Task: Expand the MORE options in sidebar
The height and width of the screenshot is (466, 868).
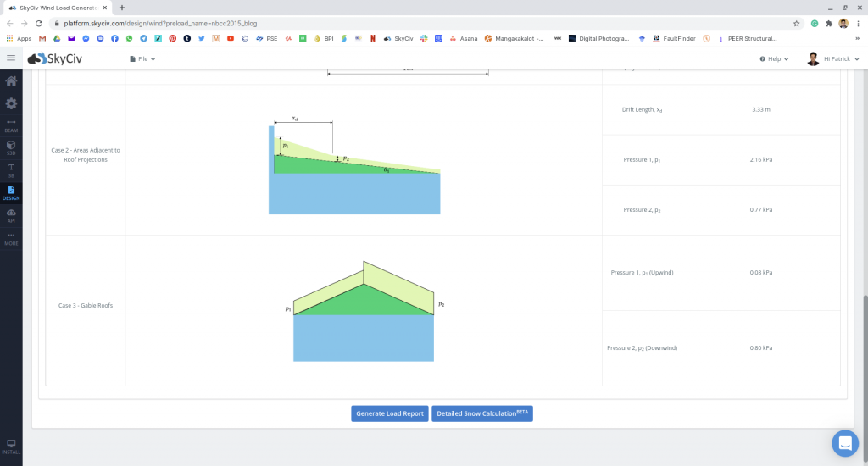Action: point(11,238)
